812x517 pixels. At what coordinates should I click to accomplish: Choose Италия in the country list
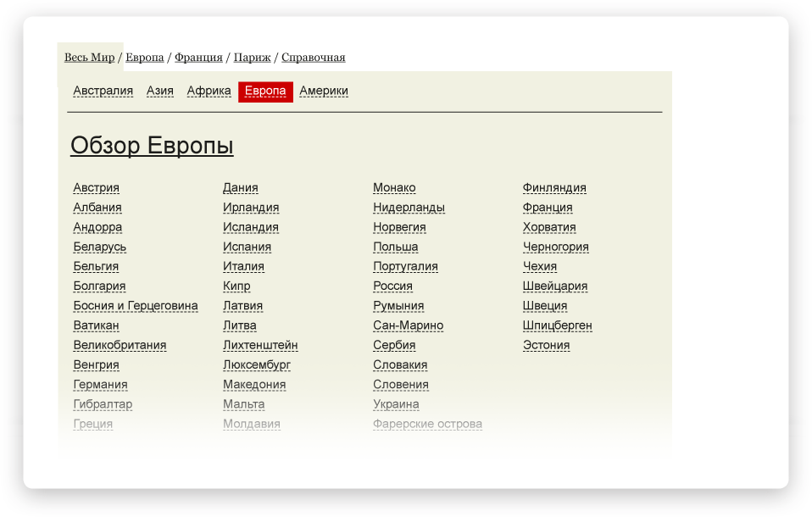(x=243, y=267)
